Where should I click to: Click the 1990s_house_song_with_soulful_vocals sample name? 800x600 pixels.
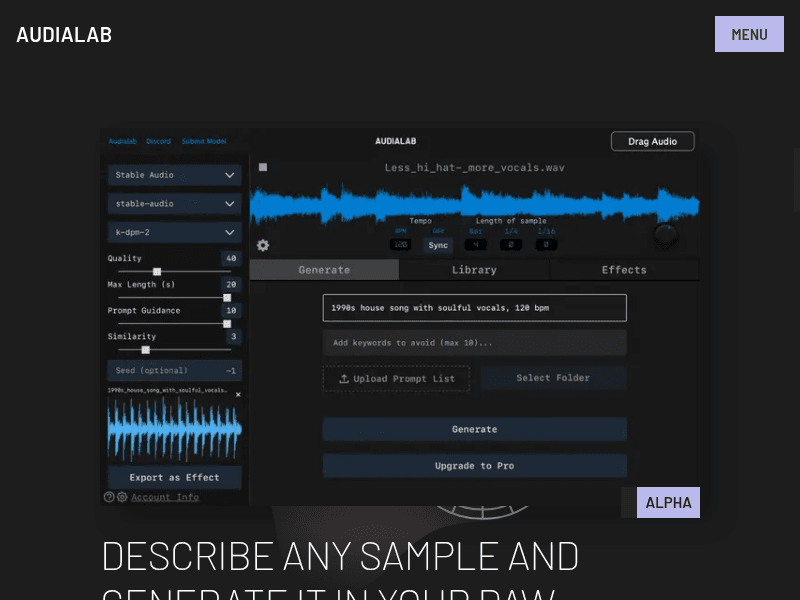click(x=167, y=390)
